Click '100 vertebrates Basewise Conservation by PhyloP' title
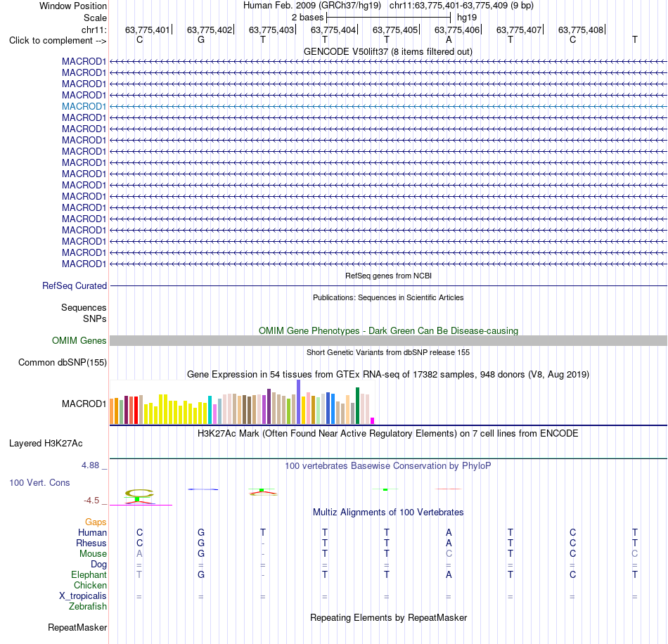The image size is (668, 644). click(x=387, y=466)
